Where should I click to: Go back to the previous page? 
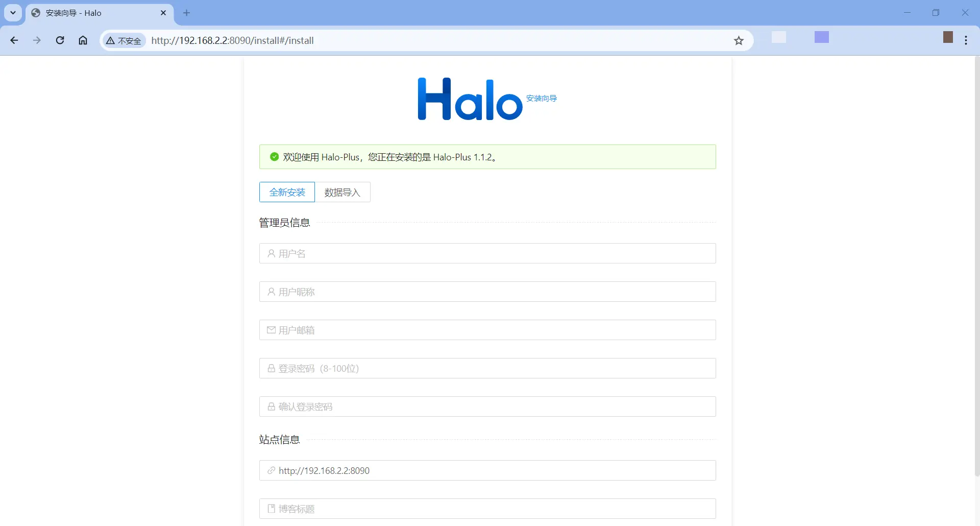(14, 40)
